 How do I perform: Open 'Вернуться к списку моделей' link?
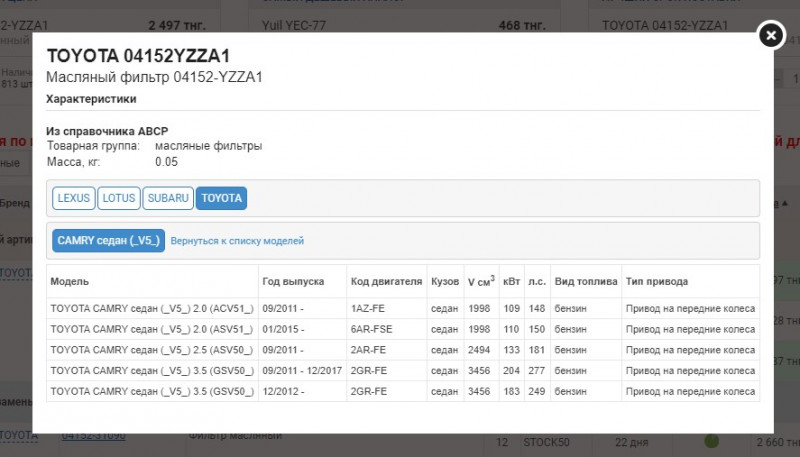237,241
